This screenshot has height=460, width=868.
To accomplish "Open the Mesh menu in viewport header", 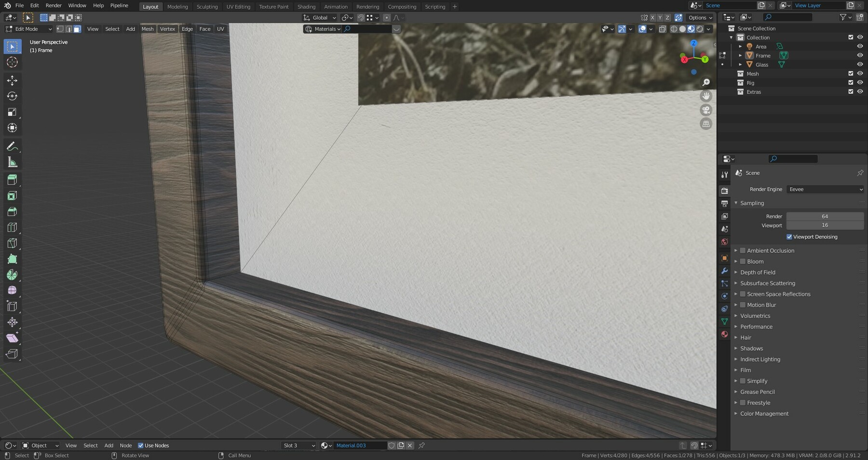I will [148, 29].
